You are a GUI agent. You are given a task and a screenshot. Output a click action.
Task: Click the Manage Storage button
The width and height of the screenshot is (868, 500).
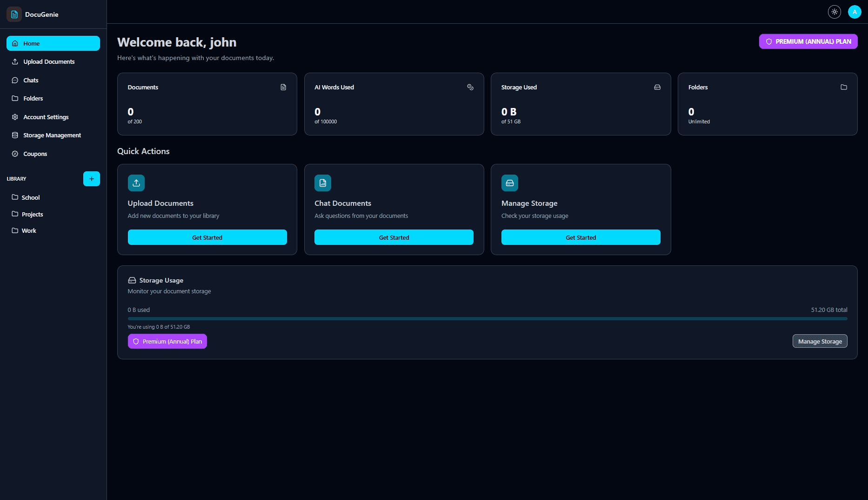point(820,341)
